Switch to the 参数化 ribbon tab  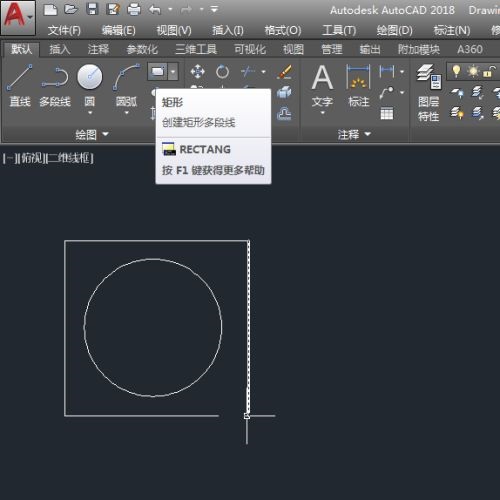pos(142,49)
